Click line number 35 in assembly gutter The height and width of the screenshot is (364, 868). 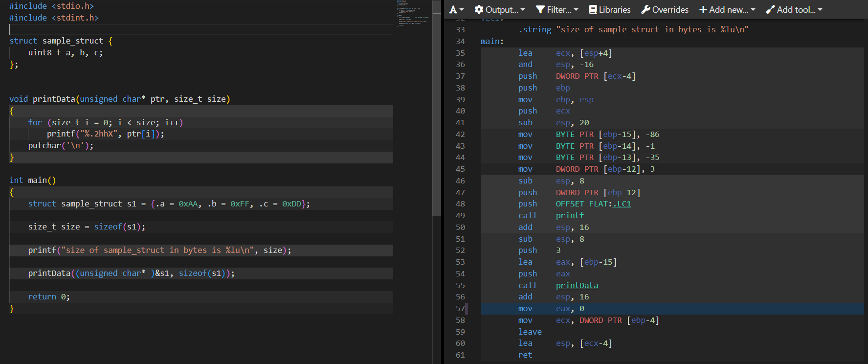coord(460,53)
